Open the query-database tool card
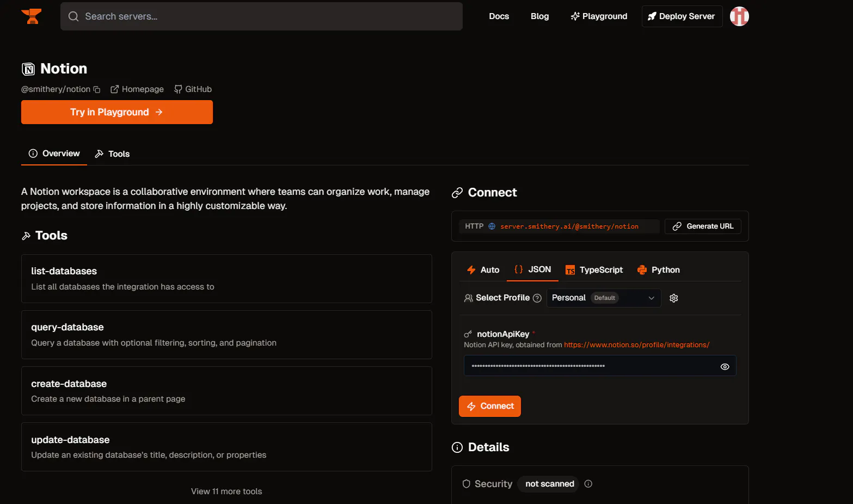 click(x=226, y=335)
